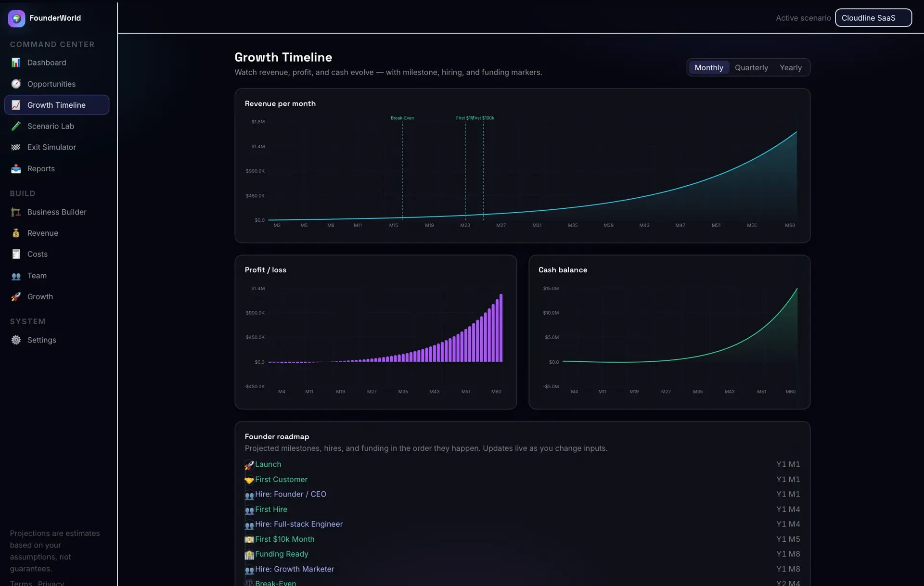Open the Reports section

[57, 169]
